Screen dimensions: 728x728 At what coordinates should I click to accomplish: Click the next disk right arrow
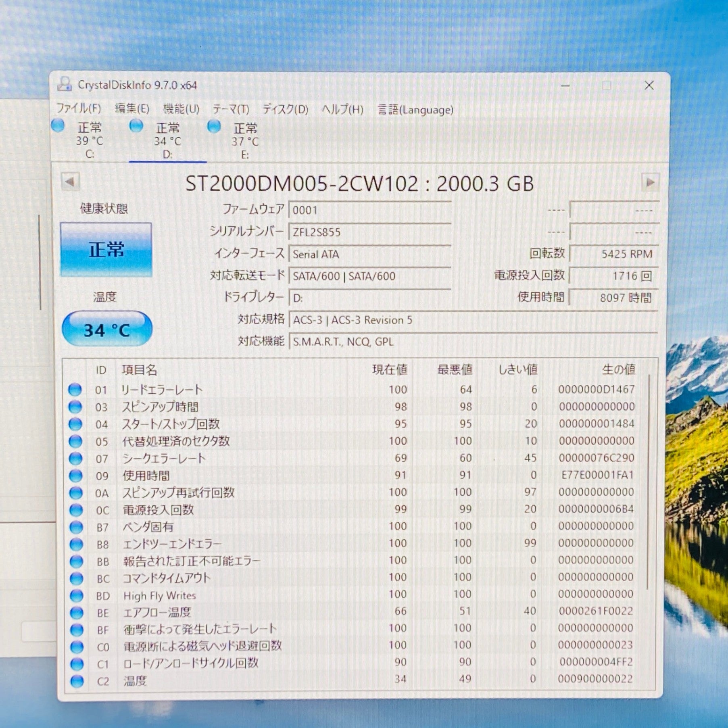click(650, 182)
